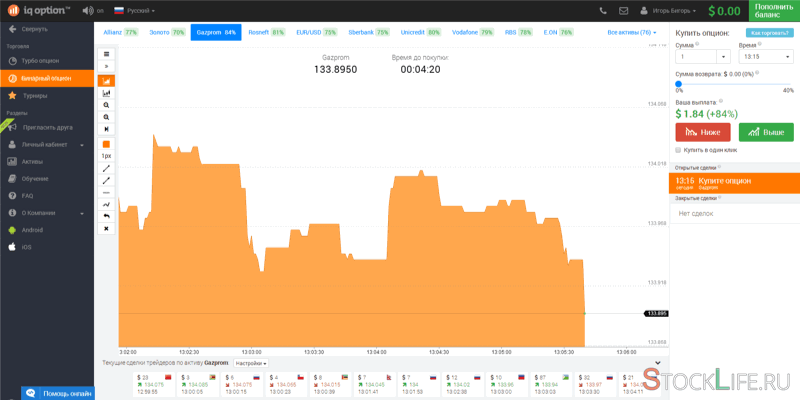800x400 pixels.
Task: Click the phone icon in header
Action: (x=603, y=10)
